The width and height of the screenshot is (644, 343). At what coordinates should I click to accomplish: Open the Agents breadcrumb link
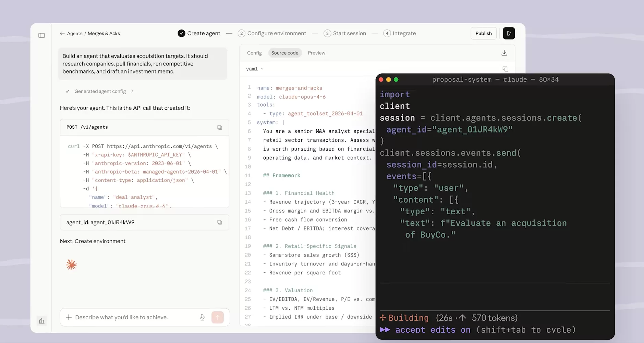click(74, 33)
